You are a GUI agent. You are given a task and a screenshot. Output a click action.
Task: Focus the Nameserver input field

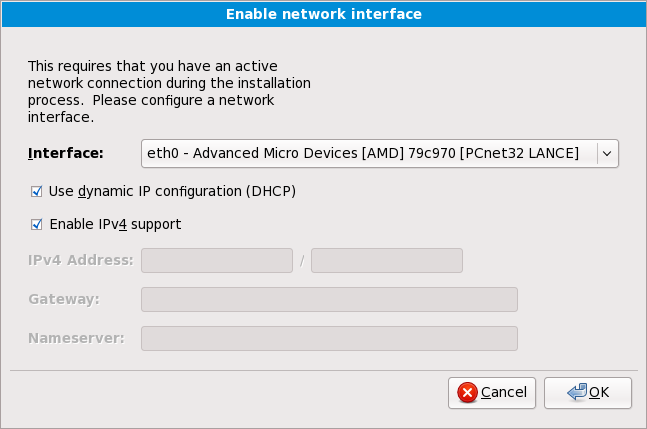(329, 338)
